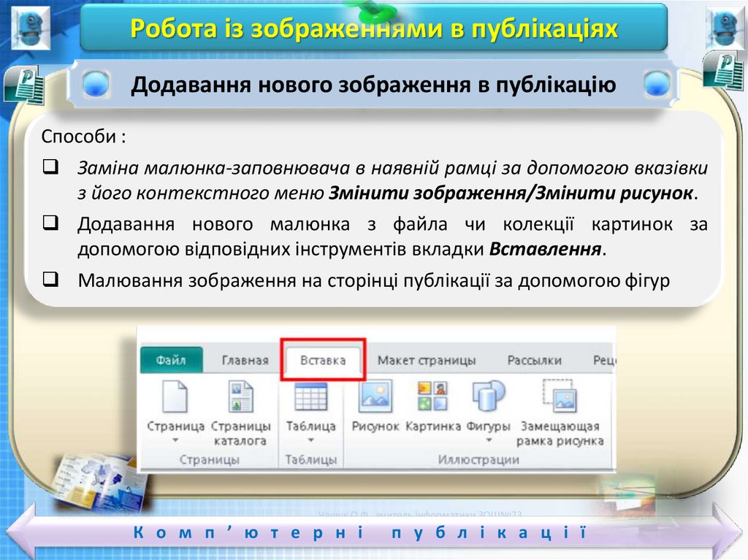Viewport: 748px width, 560px height.
Task: Open the dropdown arrow below Таблица
Action: tap(310, 441)
